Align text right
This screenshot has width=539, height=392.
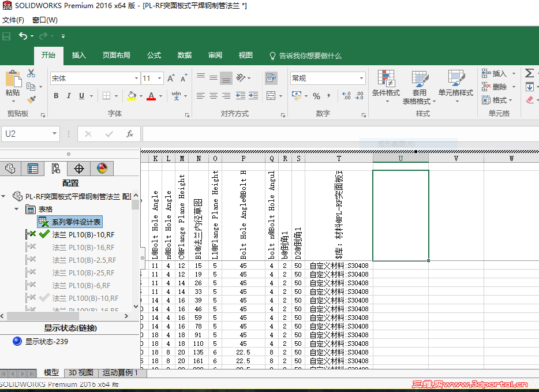click(226, 96)
